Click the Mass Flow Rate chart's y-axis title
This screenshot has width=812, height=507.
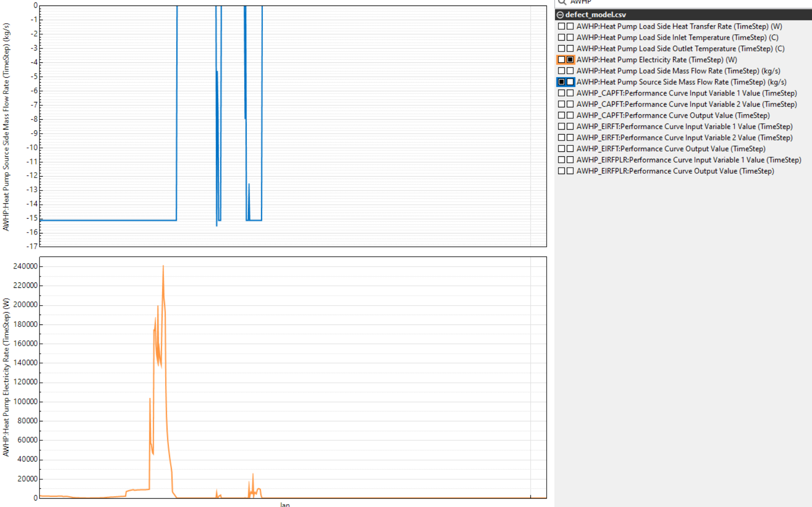click(x=6, y=127)
